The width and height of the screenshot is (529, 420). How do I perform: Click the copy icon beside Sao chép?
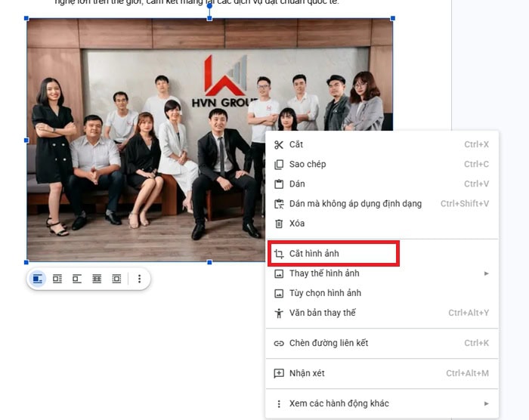click(279, 164)
